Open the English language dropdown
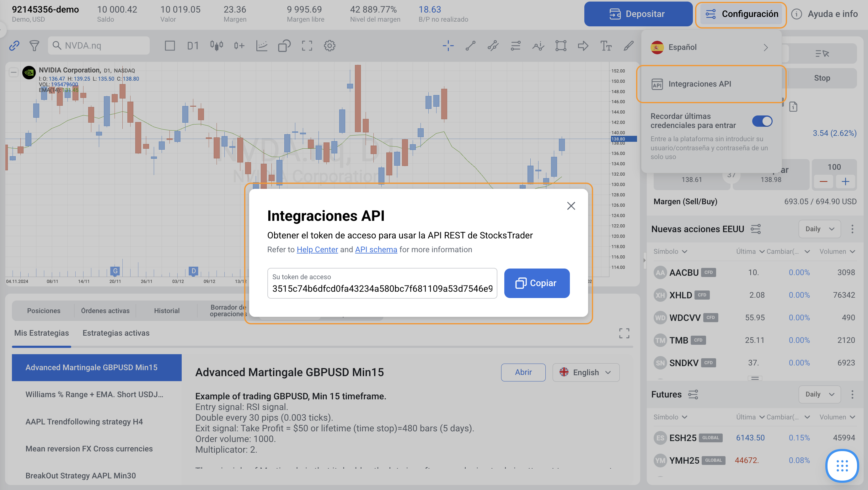Image resolution: width=868 pixels, height=490 pixels. click(x=586, y=372)
